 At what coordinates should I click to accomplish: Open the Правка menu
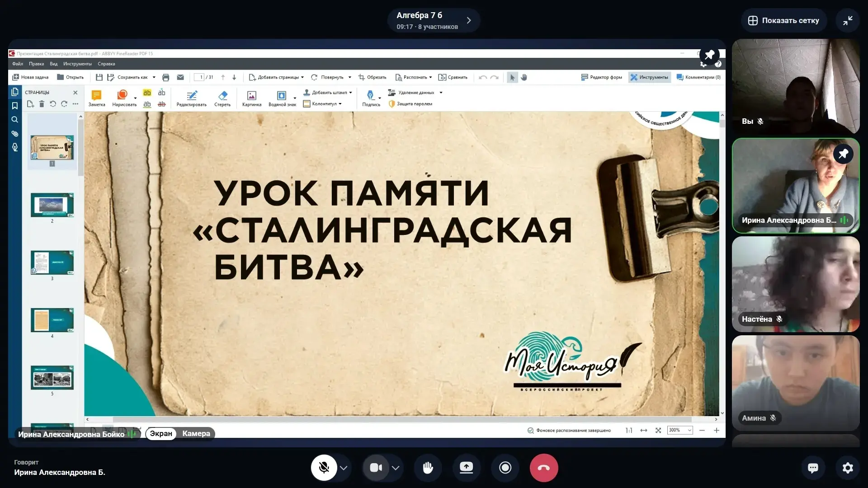click(x=37, y=64)
